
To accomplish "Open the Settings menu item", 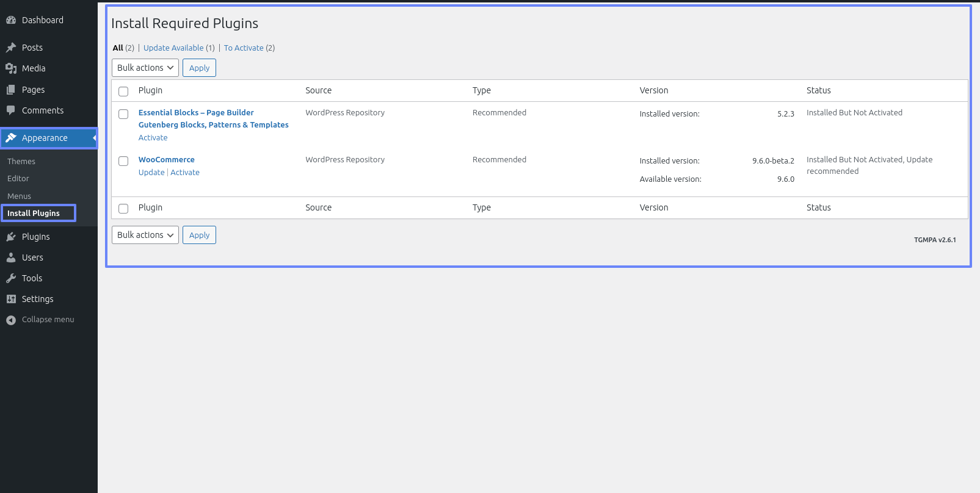I will click(x=49, y=299).
